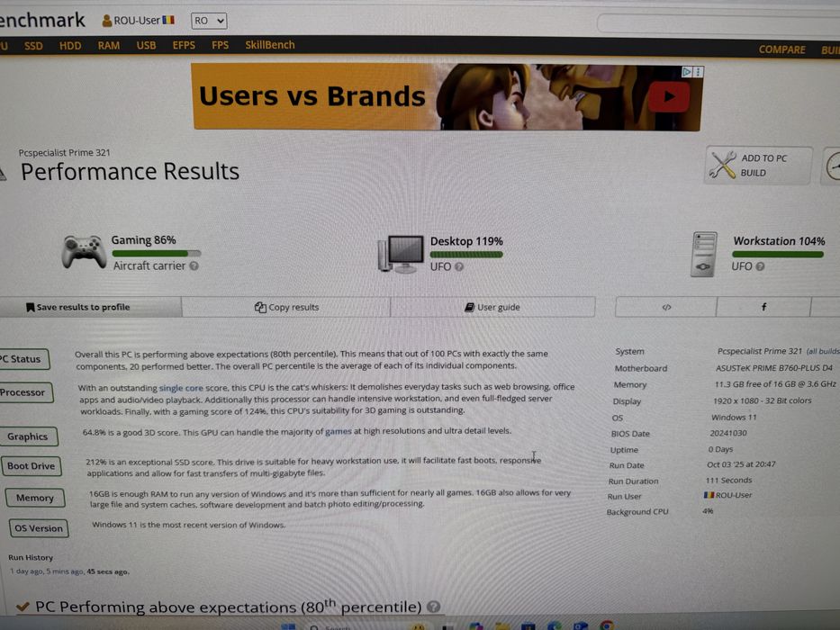The height and width of the screenshot is (630, 840).
Task: Open the Aircraft carrier help icon
Action: [194, 265]
